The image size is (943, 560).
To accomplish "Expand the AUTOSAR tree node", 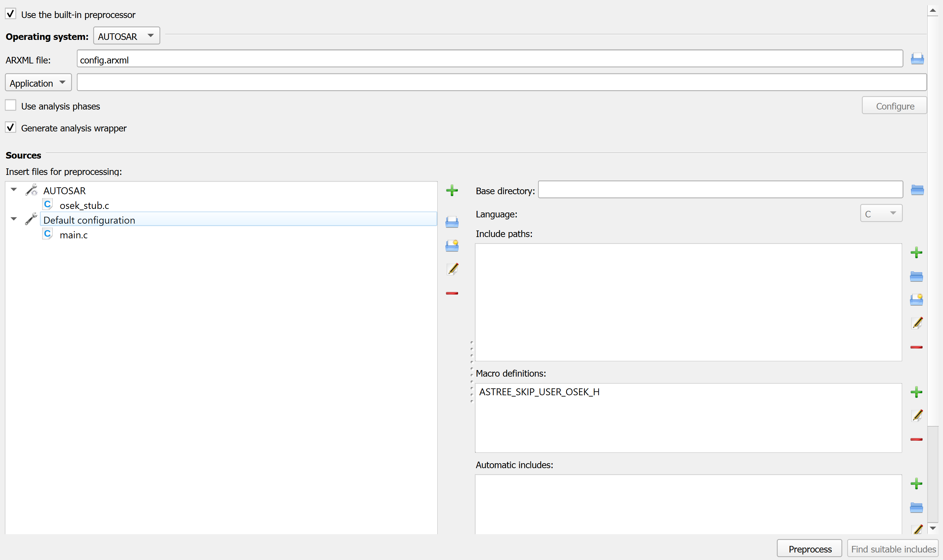I will coord(14,190).
